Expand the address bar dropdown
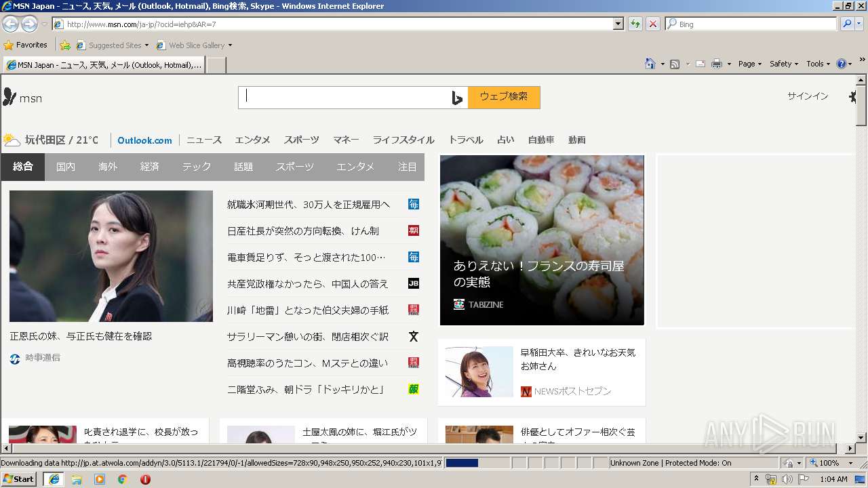The height and width of the screenshot is (488, 868). (618, 24)
